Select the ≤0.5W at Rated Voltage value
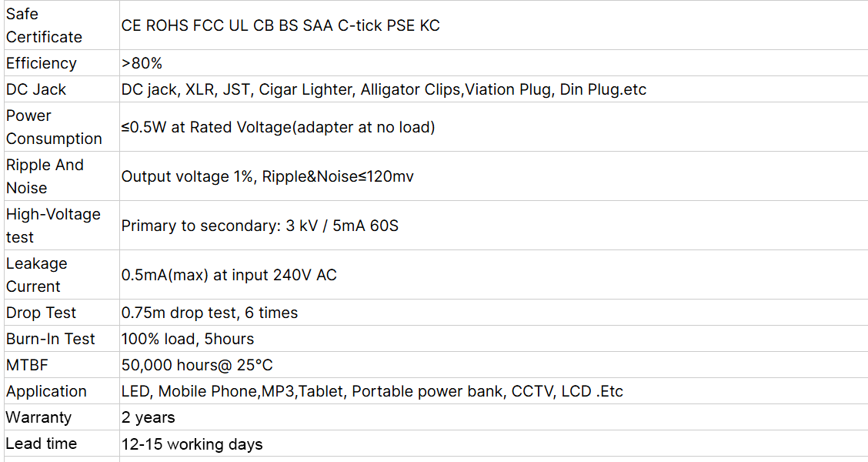Image resolution: width=868 pixels, height=462 pixels. tap(278, 127)
